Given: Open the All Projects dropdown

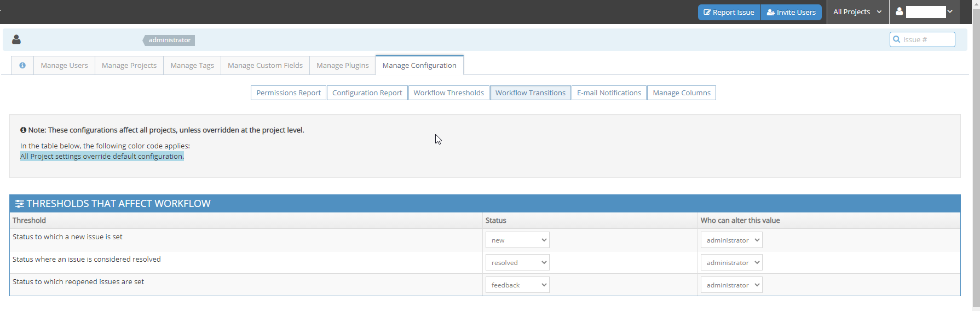Looking at the screenshot, I should click(857, 11).
